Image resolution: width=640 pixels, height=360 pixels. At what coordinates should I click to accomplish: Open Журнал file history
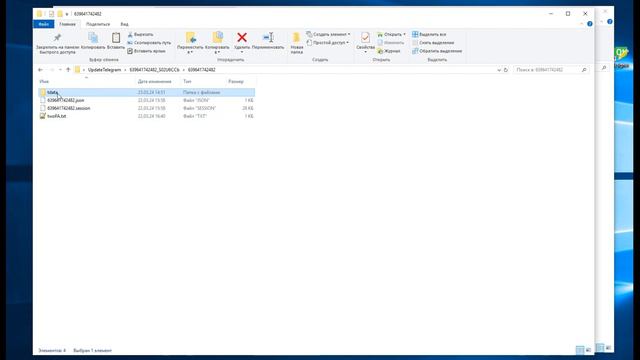(389, 51)
